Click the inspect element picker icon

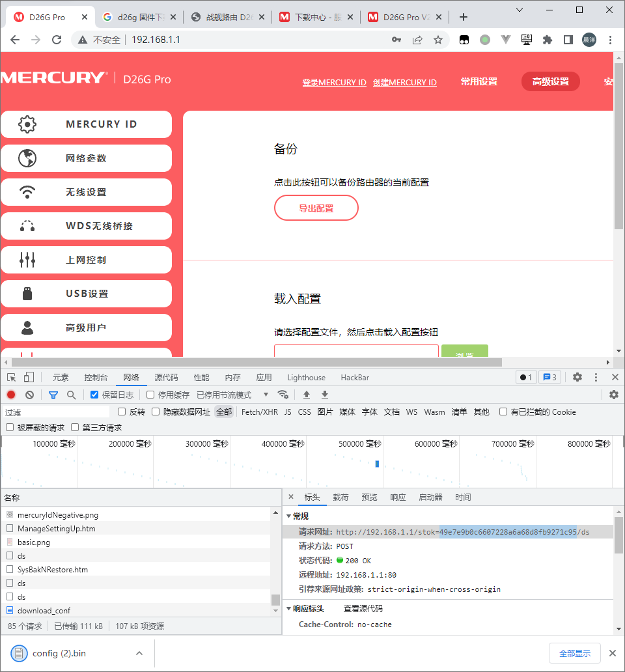point(12,377)
